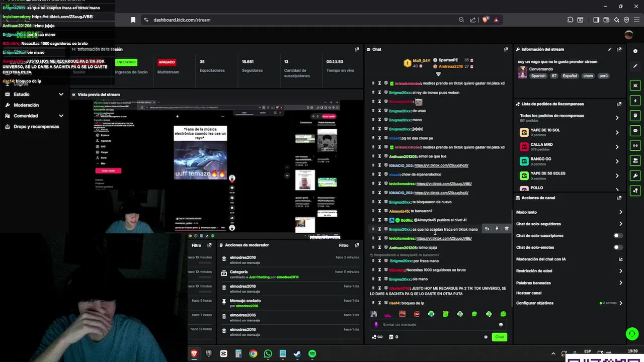Click the Mensaje anclado moderator action row

[290, 303]
